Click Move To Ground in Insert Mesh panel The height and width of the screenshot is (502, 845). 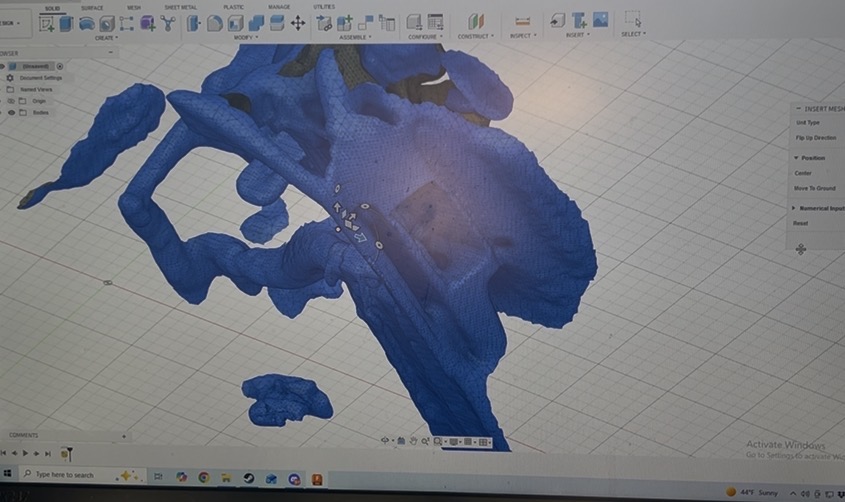click(x=814, y=188)
